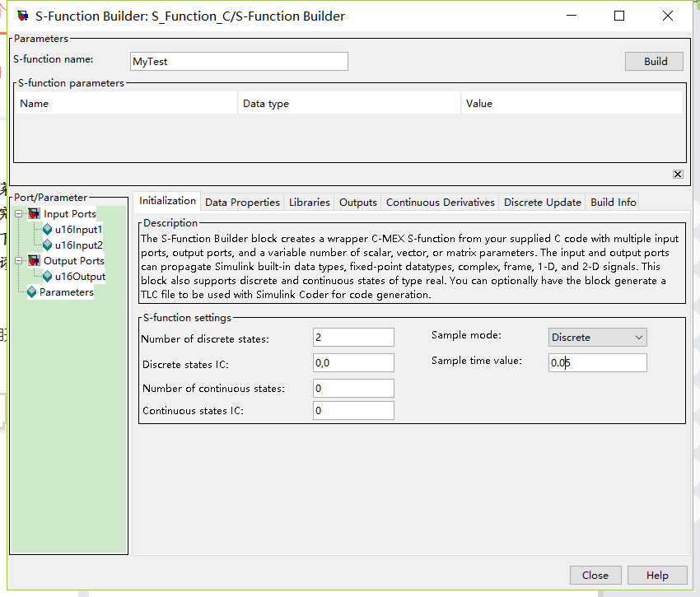Screen dimensions: 700x597
Task: Select u16Input2 in the port tree
Action: (79, 245)
